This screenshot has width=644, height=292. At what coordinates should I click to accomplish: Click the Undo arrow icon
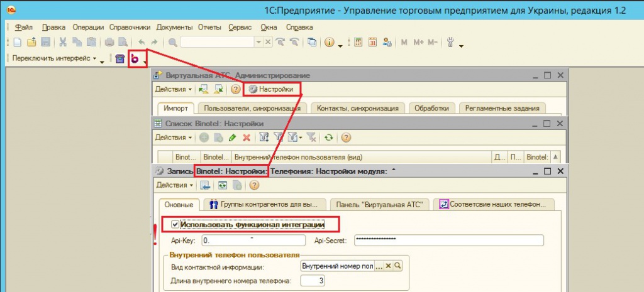point(142,42)
